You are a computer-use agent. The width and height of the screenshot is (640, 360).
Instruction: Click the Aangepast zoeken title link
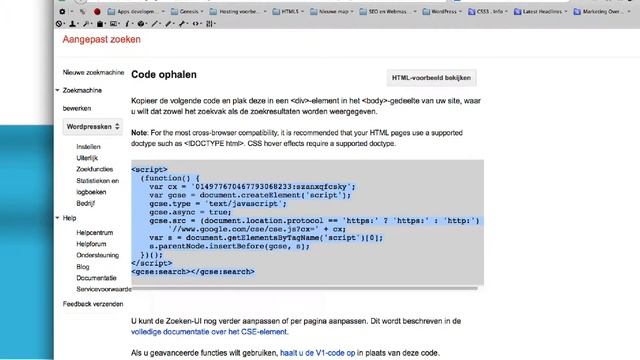coord(101,40)
